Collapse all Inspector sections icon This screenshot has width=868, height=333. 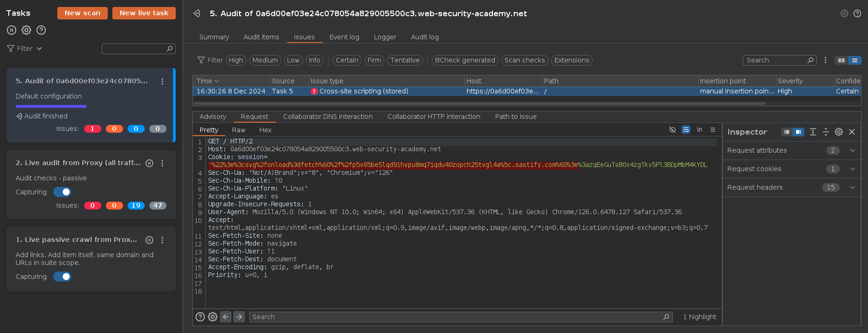pyautogui.click(x=826, y=132)
